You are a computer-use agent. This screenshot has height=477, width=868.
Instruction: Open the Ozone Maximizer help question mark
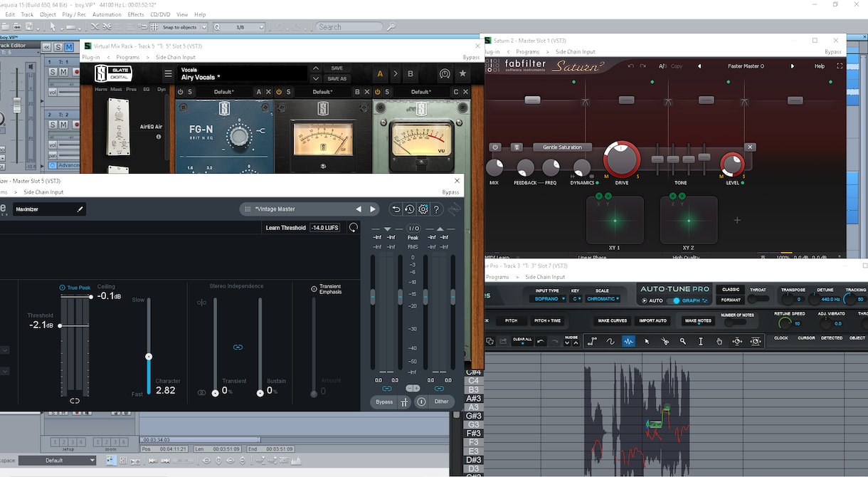pyautogui.click(x=437, y=209)
